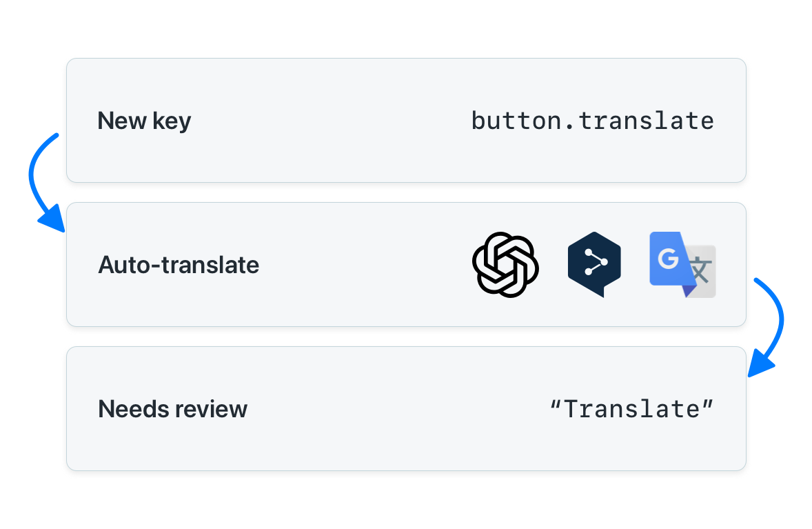Screen dimensions: 812x529
Task: Click the "Auto-translate" label text
Action: [179, 265]
